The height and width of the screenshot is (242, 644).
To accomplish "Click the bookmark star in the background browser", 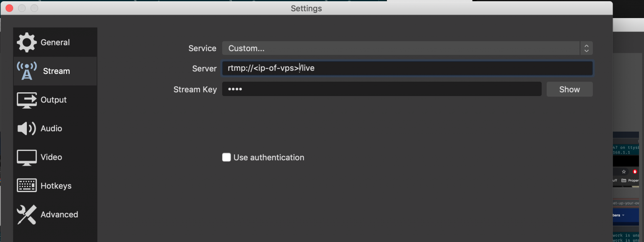I will pos(624,172).
